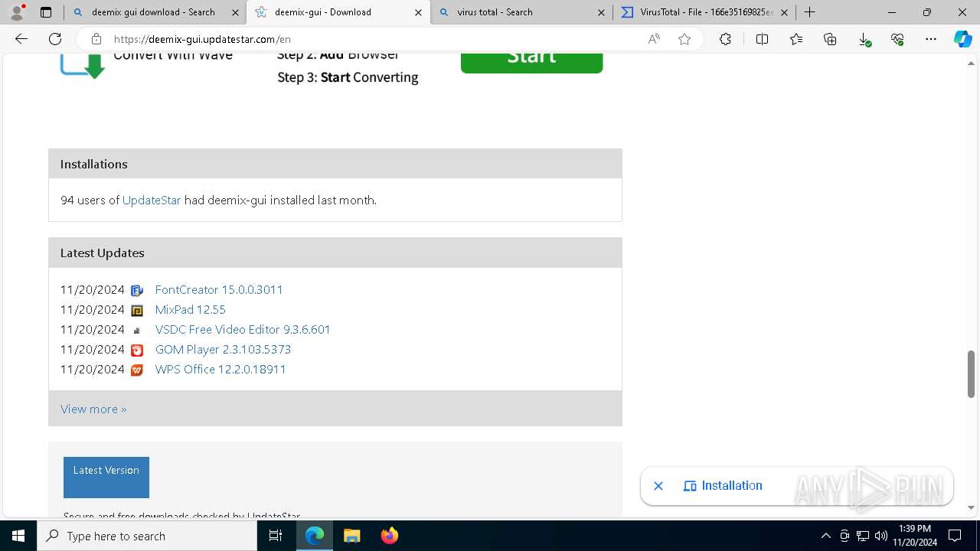The height and width of the screenshot is (551, 980).
Task: Toggle split screen icon
Action: pyautogui.click(x=762, y=39)
